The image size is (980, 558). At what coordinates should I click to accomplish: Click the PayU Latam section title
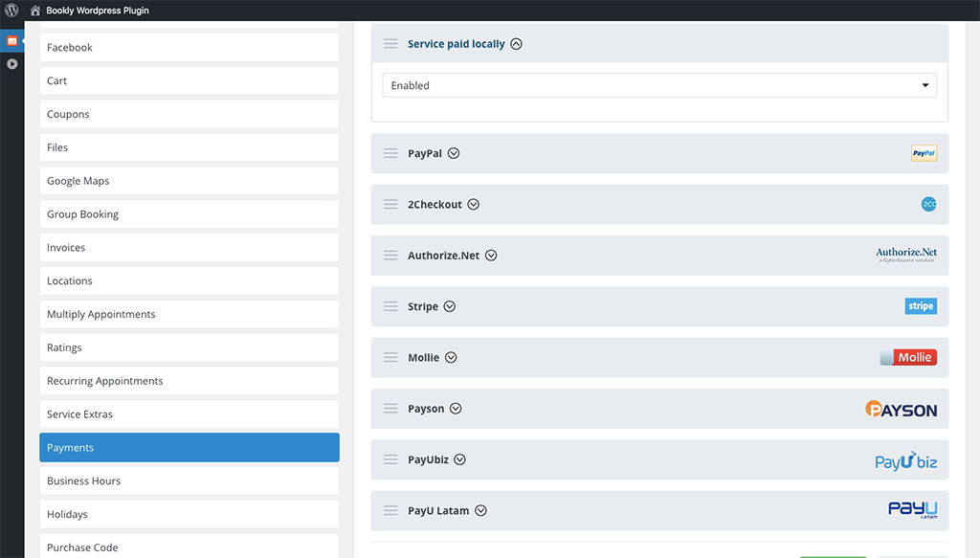(438, 510)
